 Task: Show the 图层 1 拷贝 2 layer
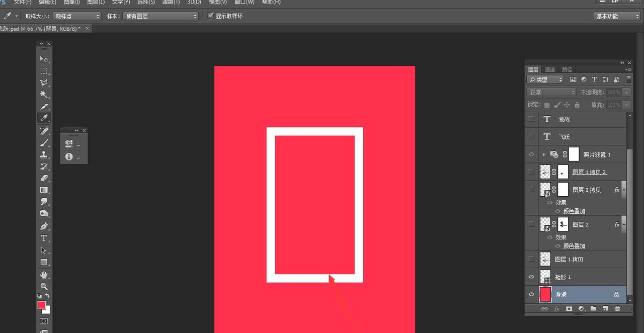pyautogui.click(x=531, y=172)
